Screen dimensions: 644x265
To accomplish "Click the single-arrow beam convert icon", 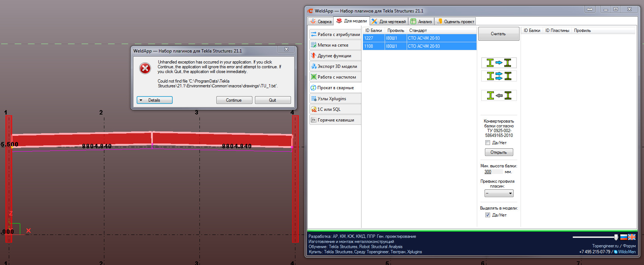I will click(499, 63).
